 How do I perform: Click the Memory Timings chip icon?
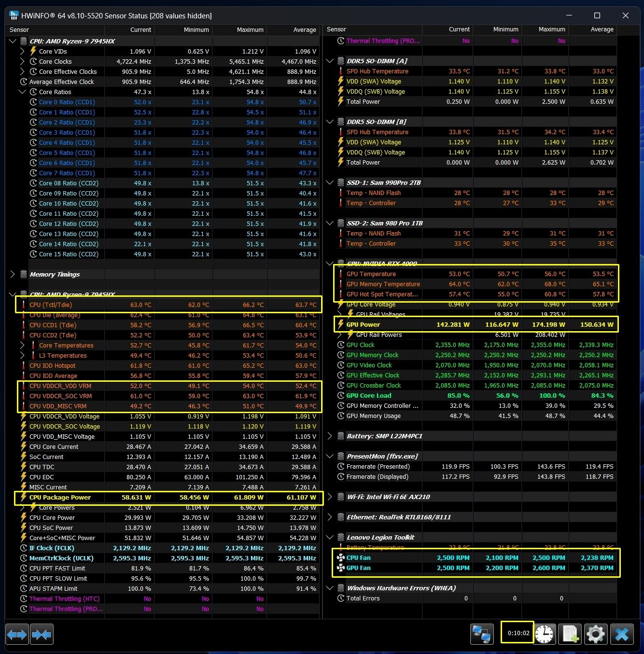[24, 274]
